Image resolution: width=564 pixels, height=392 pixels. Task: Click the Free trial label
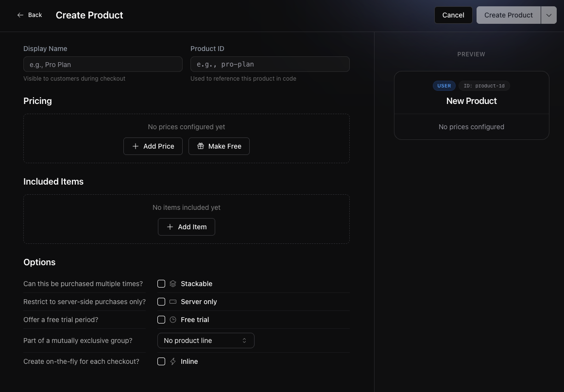pyautogui.click(x=195, y=320)
